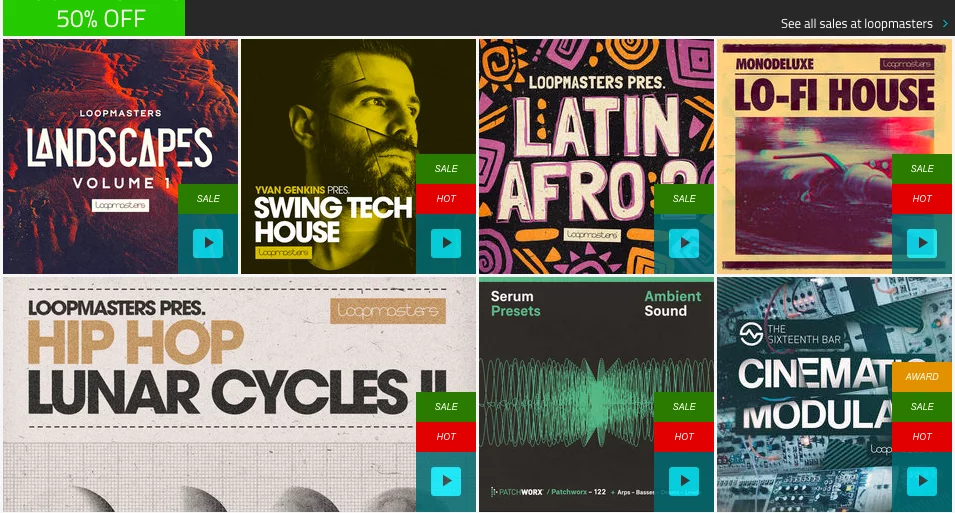Click the HOT badge on Swing Tech House

click(446, 199)
